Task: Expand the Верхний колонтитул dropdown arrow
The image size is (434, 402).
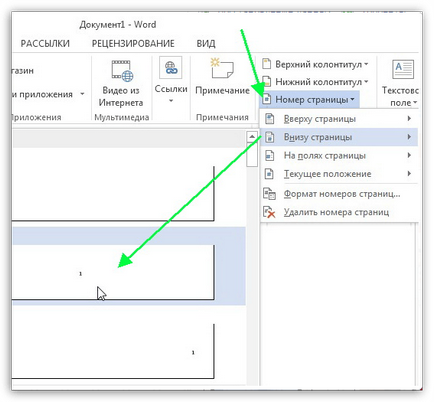Action: click(x=366, y=64)
